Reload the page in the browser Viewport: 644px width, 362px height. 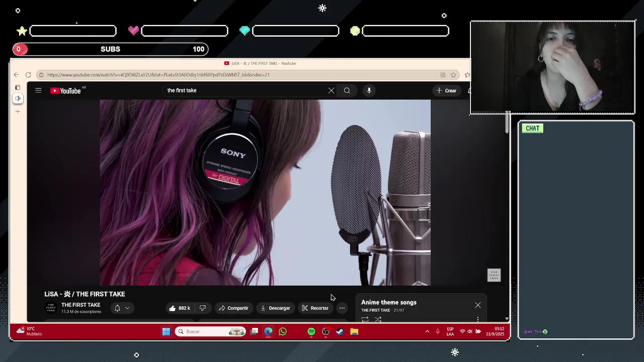point(28,75)
